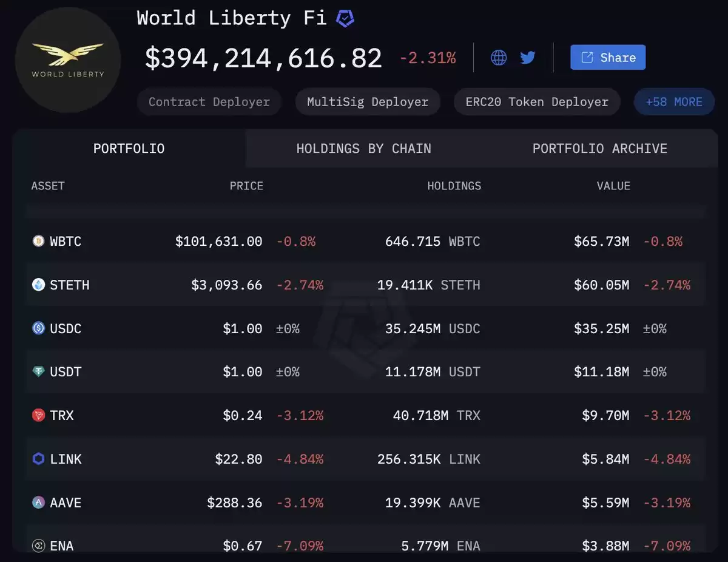Click the LINK coin icon
Viewport: 728px width, 562px height.
click(39, 459)
